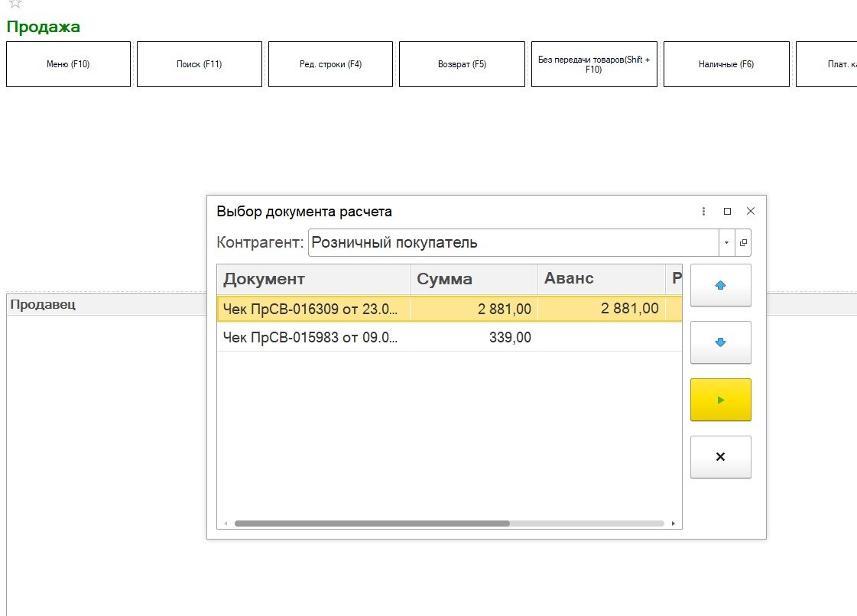Click the scrollbar left arrow in document list
This screenshot has width=857, height=616.
226,524
